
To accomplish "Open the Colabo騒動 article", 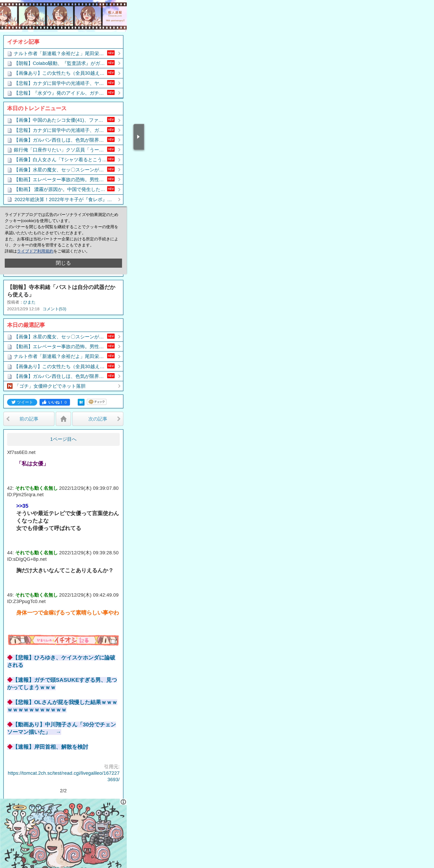I will click(x=63, y=63).
